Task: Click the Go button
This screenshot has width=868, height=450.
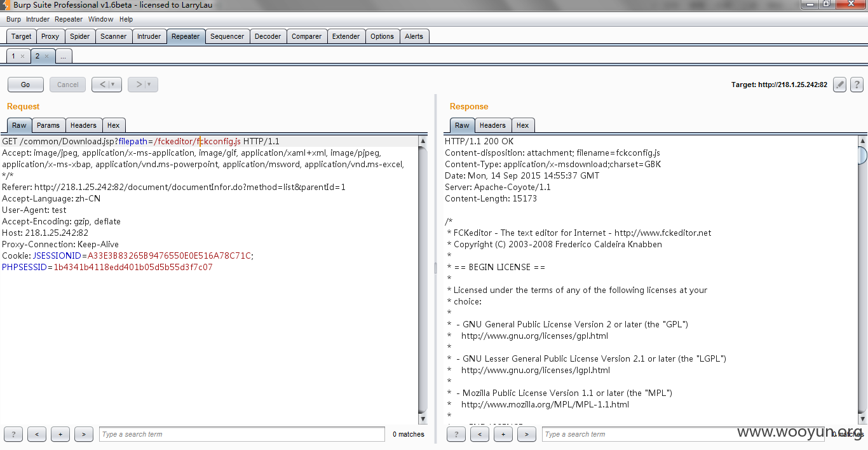Action: tap(25, 85)
